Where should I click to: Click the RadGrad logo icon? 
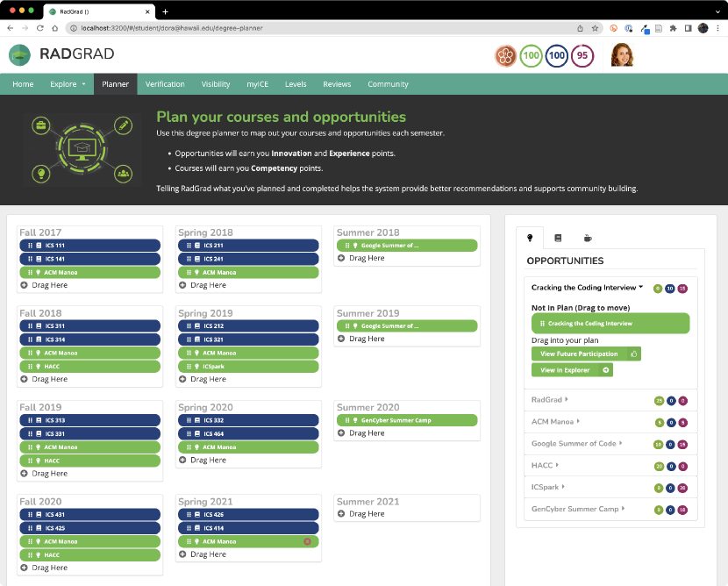19,54
